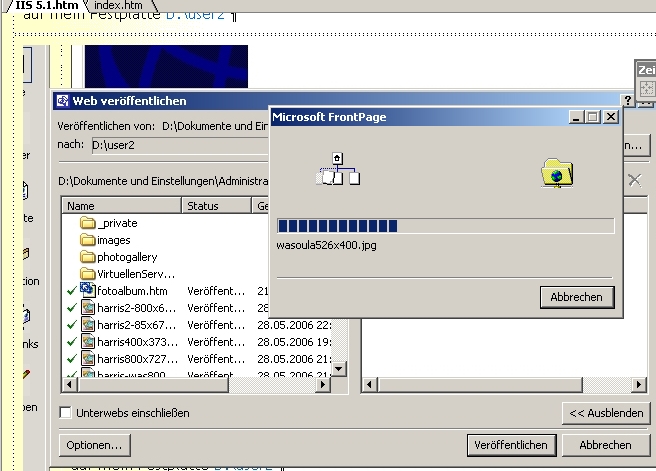Screen dimensions: 656x471
Task: Select the images folder
Action: pyautogui.click(x=113, y=240)
